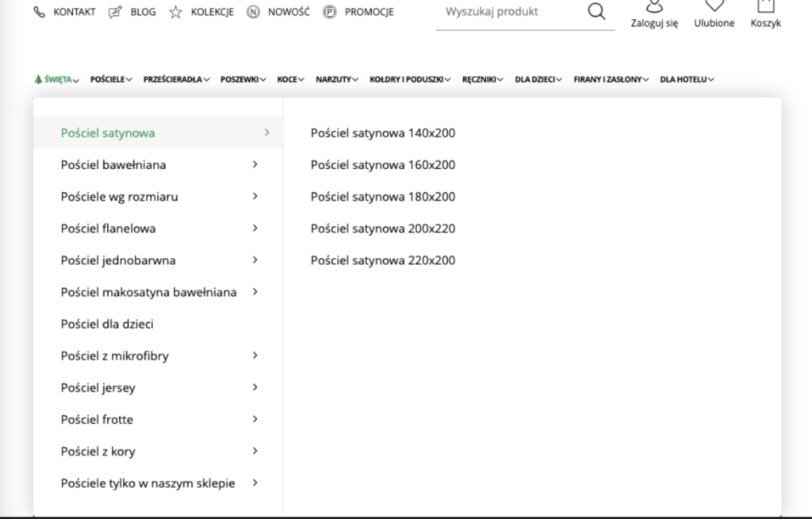
Task: Select Pościel flanelowa category
Action: click(x=108, y=229)
